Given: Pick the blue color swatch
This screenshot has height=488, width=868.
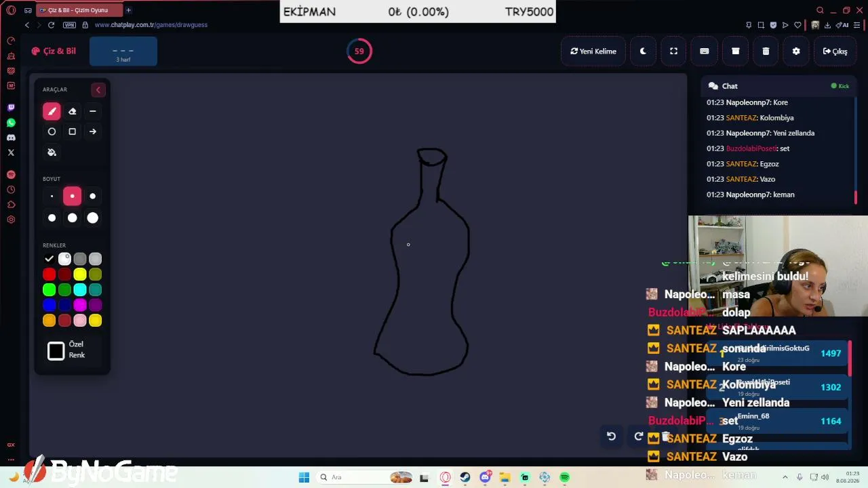Looking at the screenshot, I should coord(49,305).
